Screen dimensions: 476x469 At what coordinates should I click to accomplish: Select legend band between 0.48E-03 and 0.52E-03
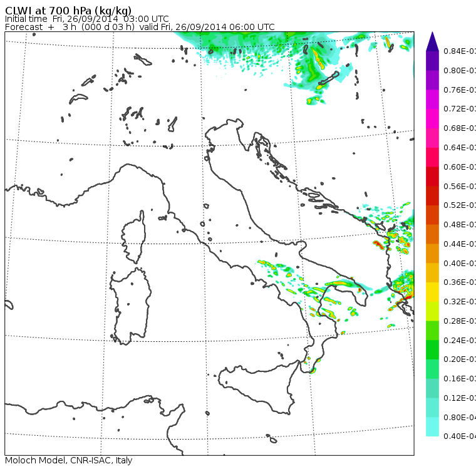[x=432, y=215]
